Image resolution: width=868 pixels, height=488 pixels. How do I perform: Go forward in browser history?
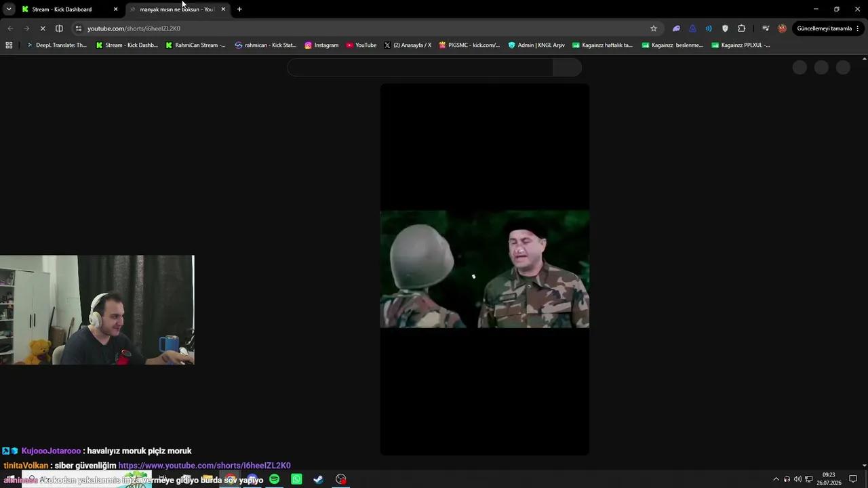tap(26, 28)
